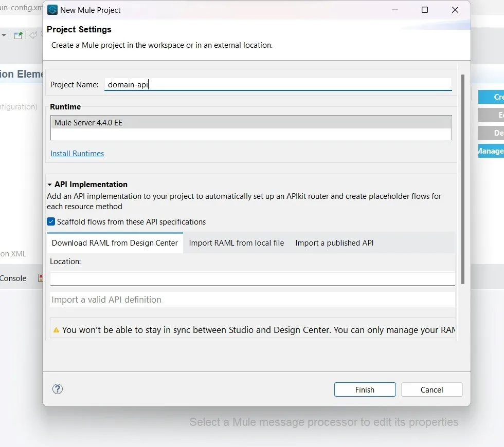The width and height of the screenshot is (504, 447).
Task: Open the Console tab in background window
Action: (13, 278)
